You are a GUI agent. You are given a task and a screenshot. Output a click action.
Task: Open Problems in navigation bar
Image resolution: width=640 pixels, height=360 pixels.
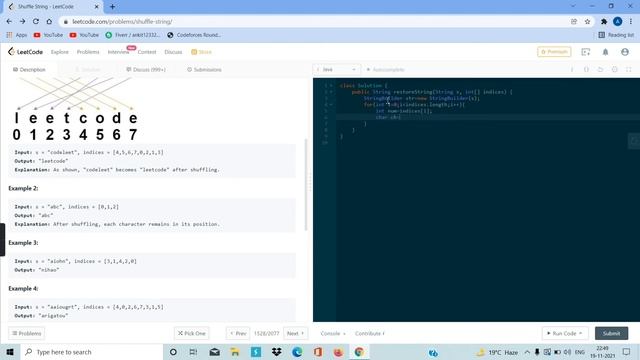88,52
